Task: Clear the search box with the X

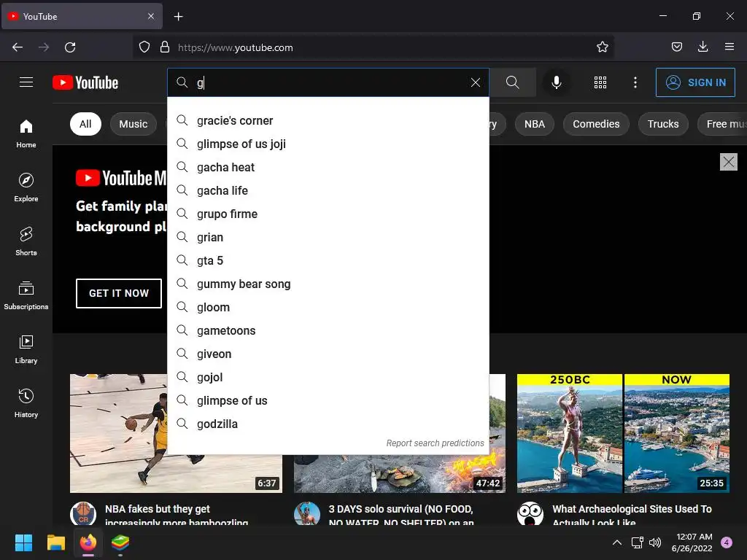Action: (x=475, y=82)
